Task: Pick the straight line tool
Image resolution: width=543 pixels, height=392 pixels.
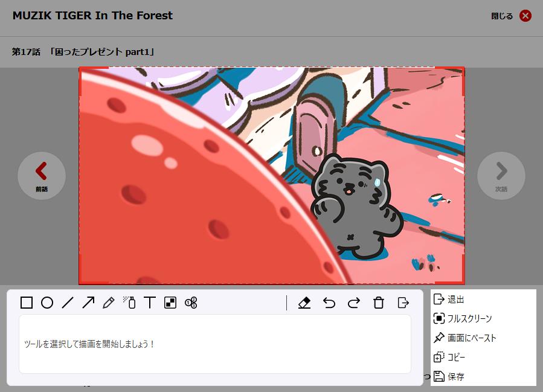Action: (68, 303)
